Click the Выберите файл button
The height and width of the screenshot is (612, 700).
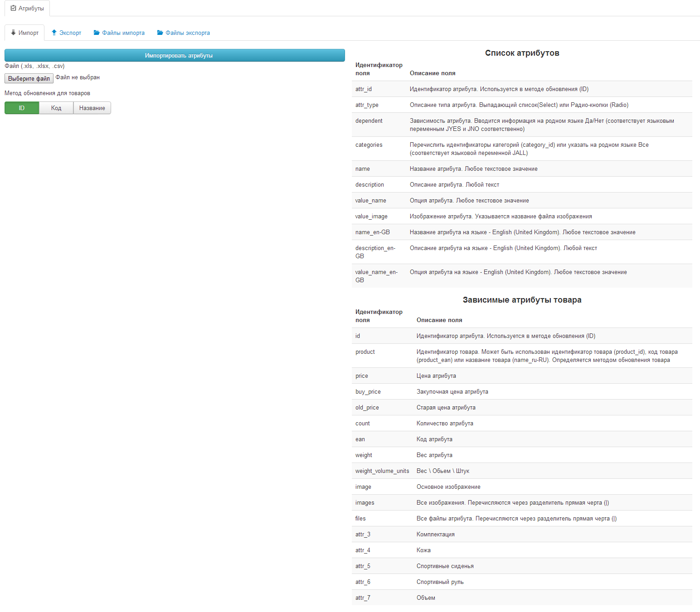click(x=29, y=78)
